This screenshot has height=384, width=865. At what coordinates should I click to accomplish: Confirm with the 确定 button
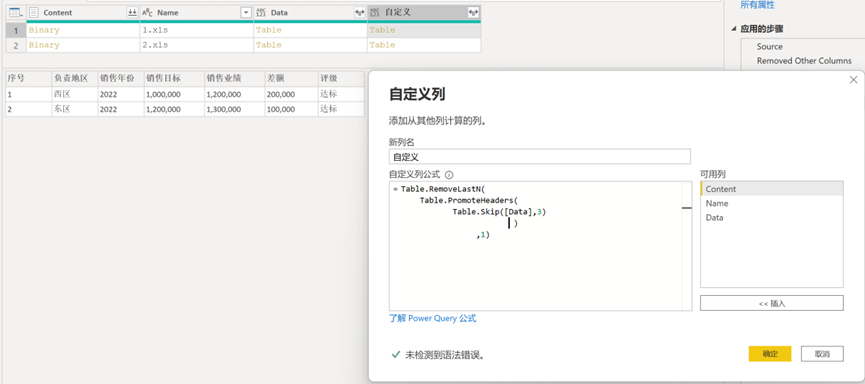[770, 354]
